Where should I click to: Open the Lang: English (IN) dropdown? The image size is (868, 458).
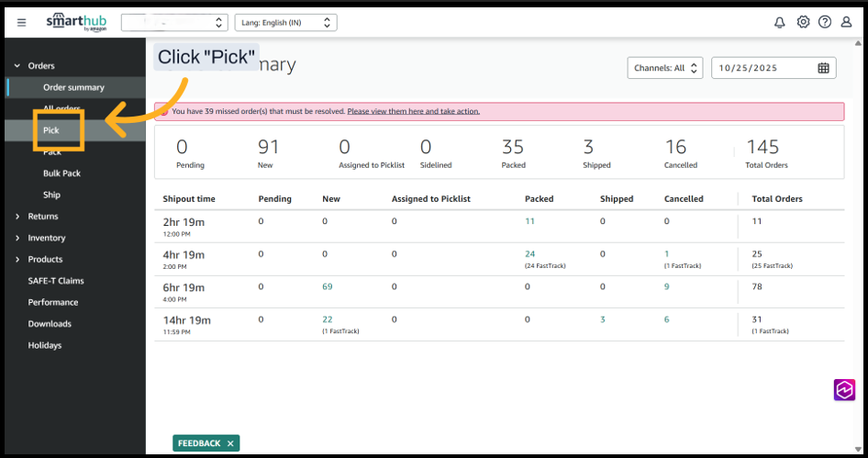285,23
